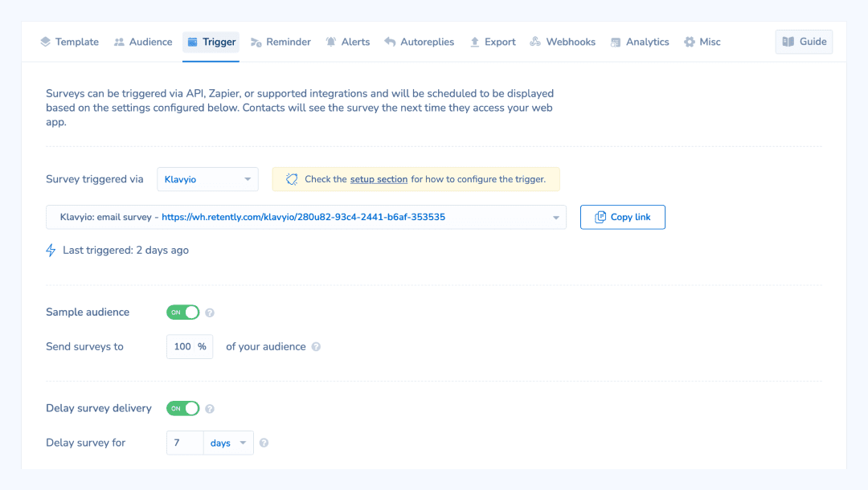Screen dimensions: 868x490
Task: Switch to the Audience tab
Action: tap(143, 42)
